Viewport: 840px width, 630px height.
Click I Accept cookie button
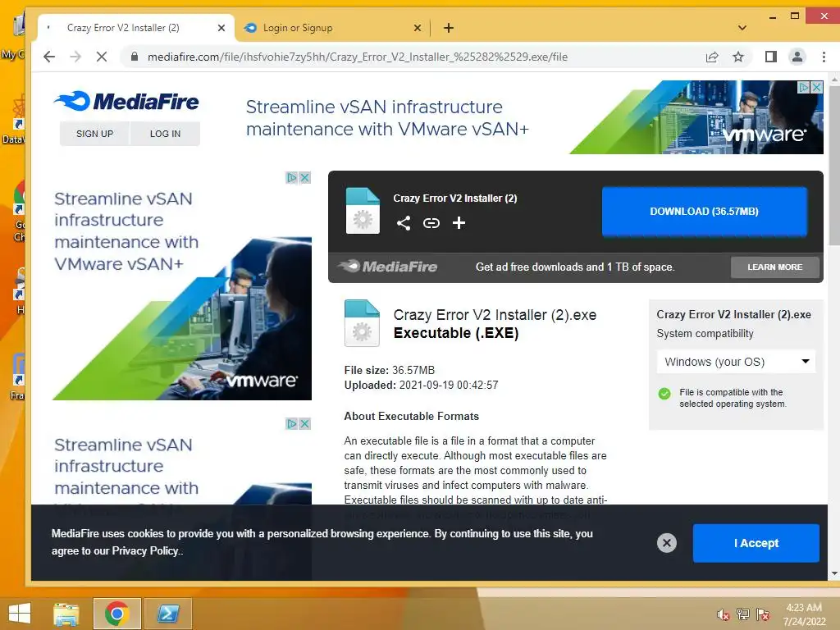(756, 543)
